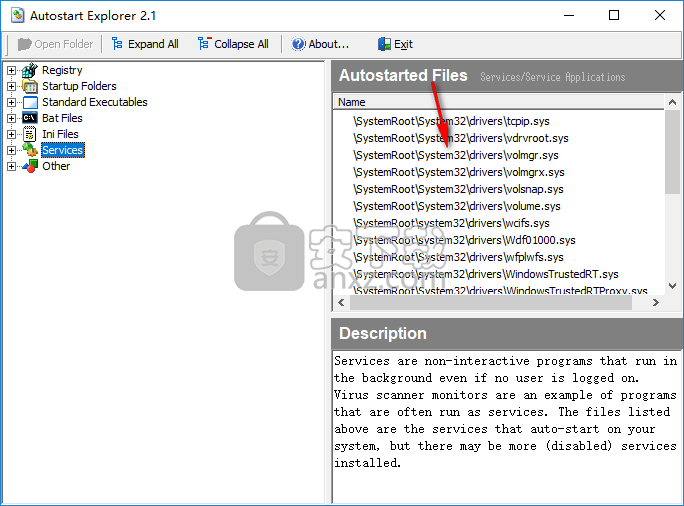Select the wcifs.sys entry

[x=451, y=223]
